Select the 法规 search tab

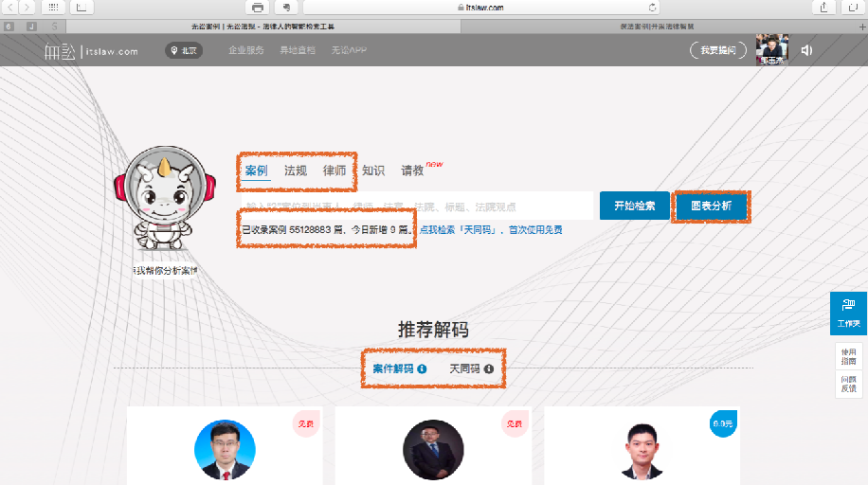click(296, 171)
